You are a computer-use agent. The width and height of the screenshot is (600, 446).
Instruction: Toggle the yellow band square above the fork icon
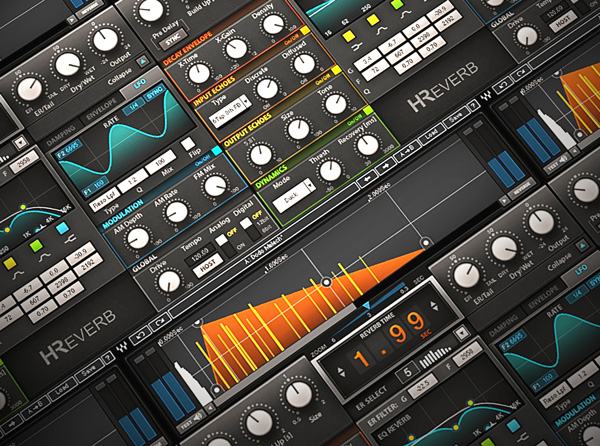tap(348, 36)
